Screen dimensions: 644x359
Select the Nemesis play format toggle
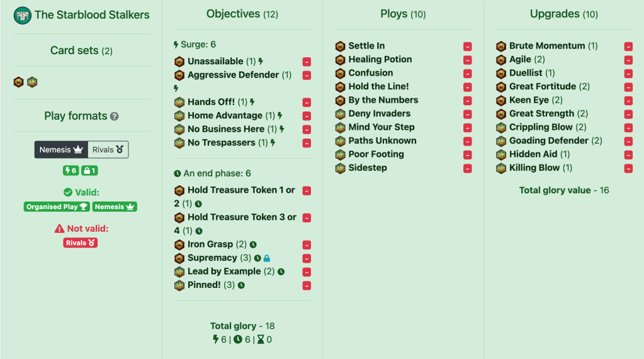point(61,149)
